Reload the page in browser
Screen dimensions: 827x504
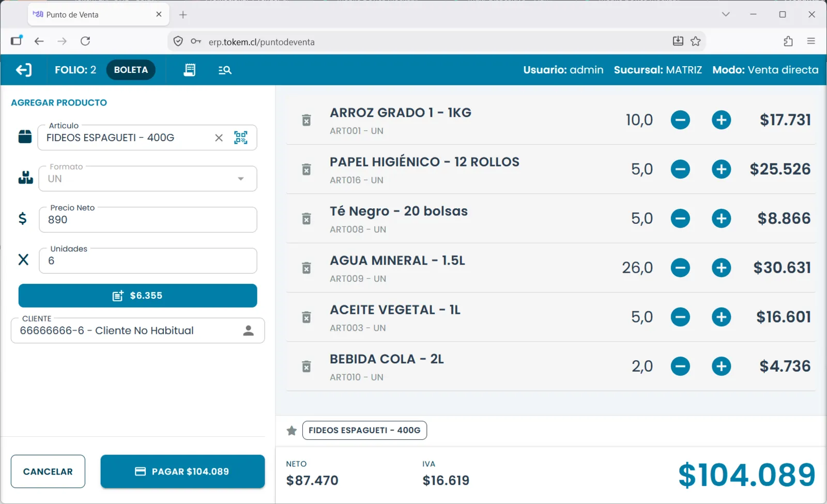pyautogui.click(x=85, y=41)
